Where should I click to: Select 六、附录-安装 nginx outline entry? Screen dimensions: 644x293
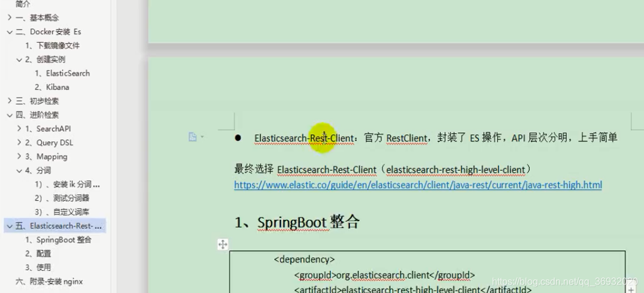(49, 282)
